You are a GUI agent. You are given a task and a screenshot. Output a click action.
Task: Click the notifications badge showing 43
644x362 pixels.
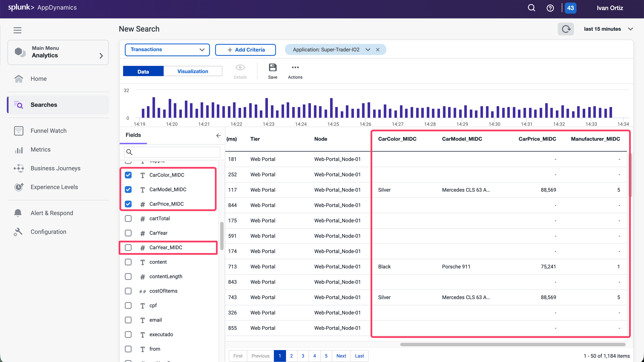pos(570,8)
